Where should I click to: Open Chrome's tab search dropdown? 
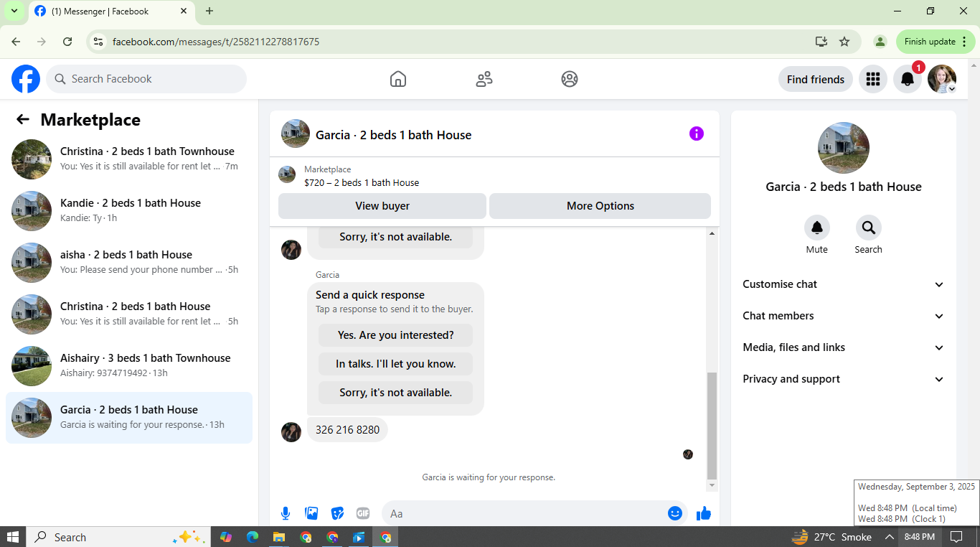coord(14,11)
